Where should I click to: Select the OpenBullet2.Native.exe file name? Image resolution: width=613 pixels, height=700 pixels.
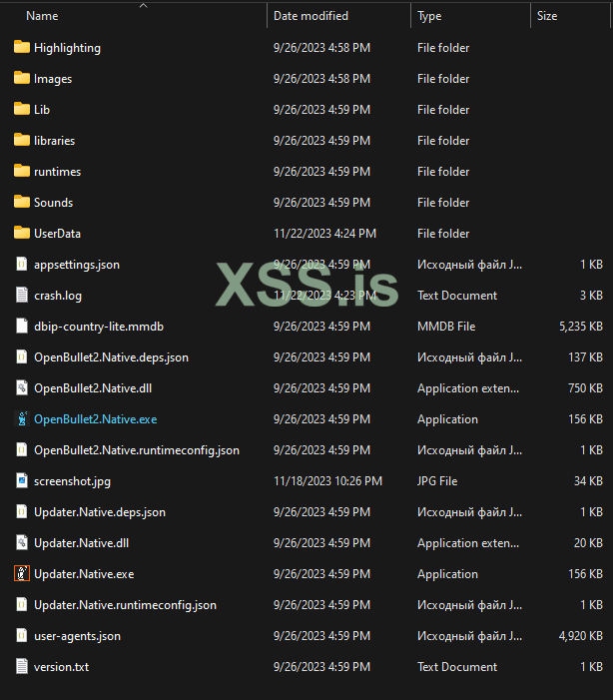pyautogui.click(x=96, y=419)
